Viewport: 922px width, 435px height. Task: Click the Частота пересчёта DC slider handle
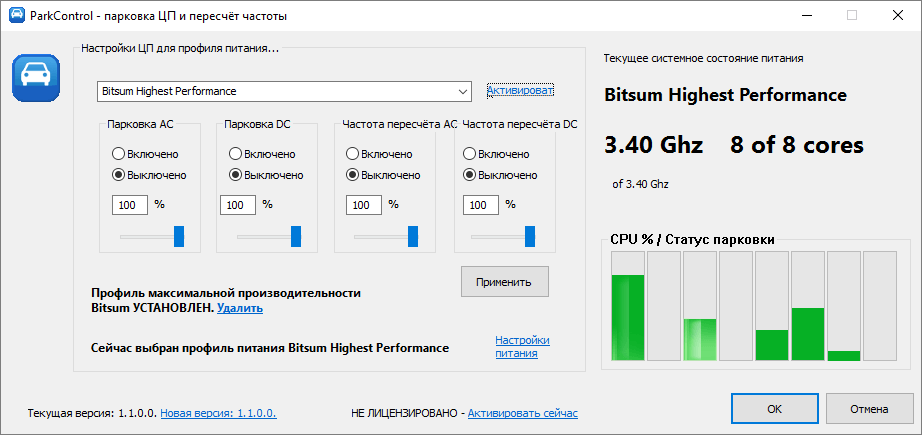pos(530,236)
